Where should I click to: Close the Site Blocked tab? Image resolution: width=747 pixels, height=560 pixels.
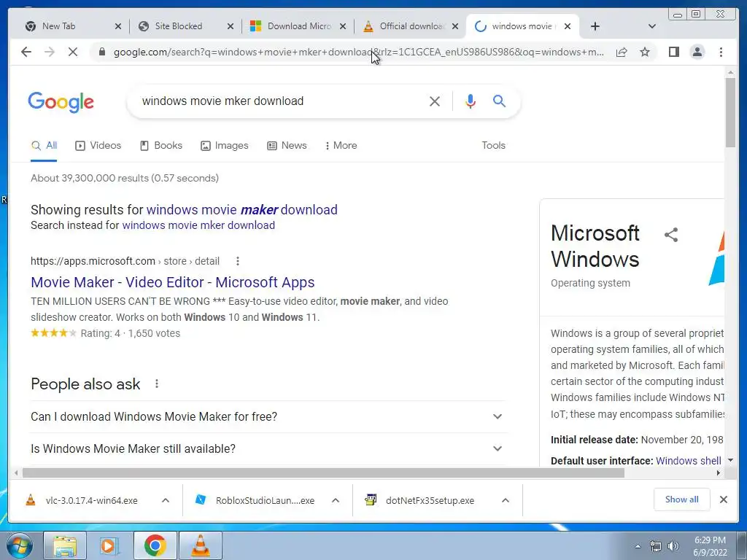[231, 27]
